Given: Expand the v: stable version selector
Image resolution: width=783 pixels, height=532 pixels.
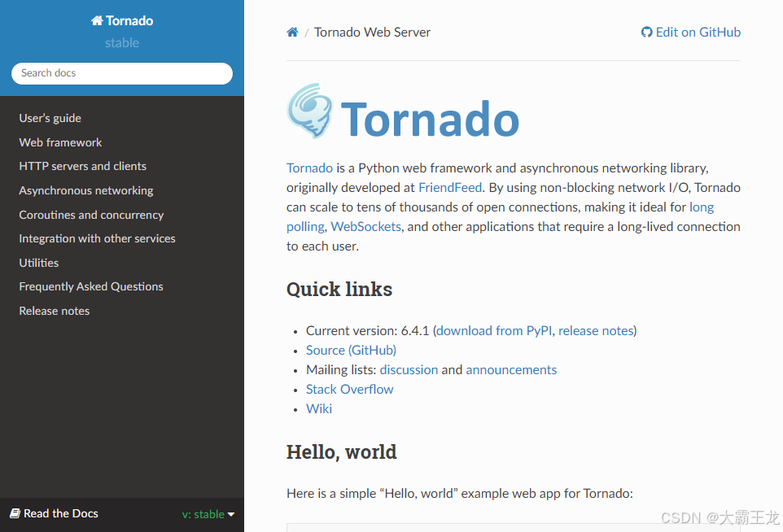Looking at the screenshot, I should point(208,514).
